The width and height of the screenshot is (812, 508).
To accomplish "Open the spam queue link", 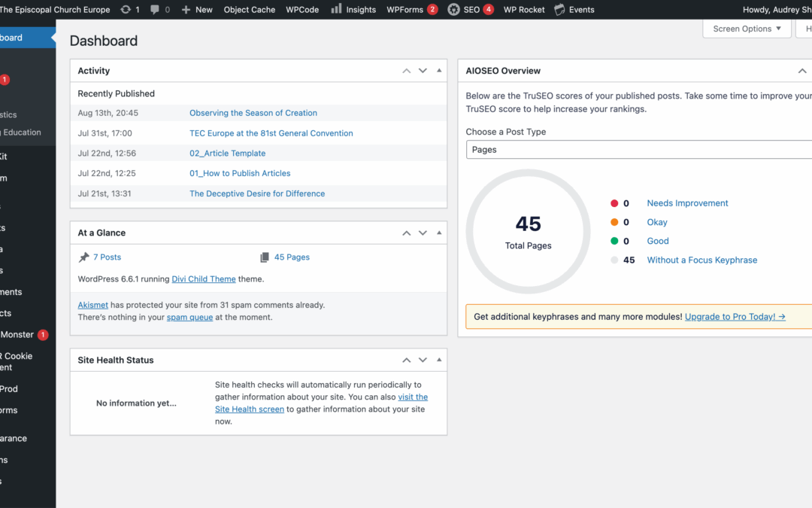I will click(189, 318).
